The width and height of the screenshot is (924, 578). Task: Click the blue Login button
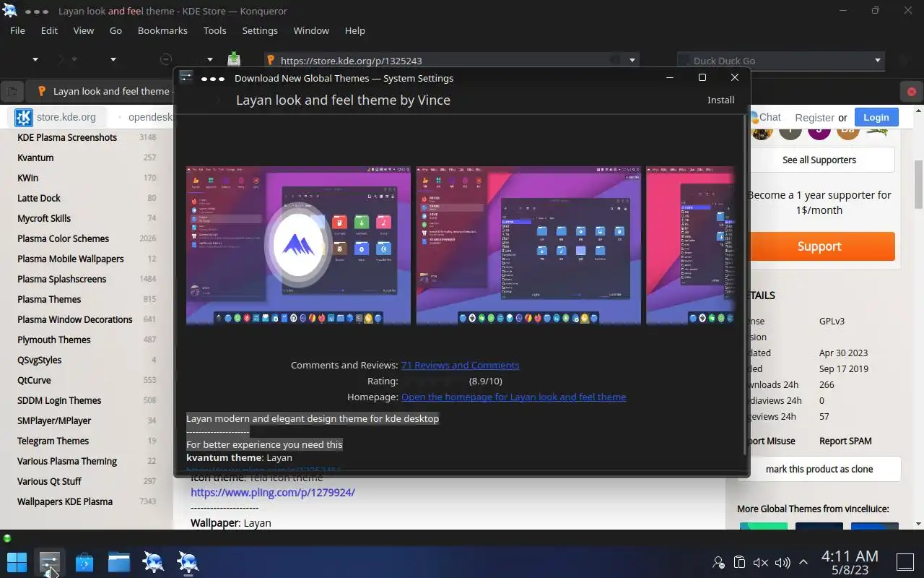(x=876, y=117)
